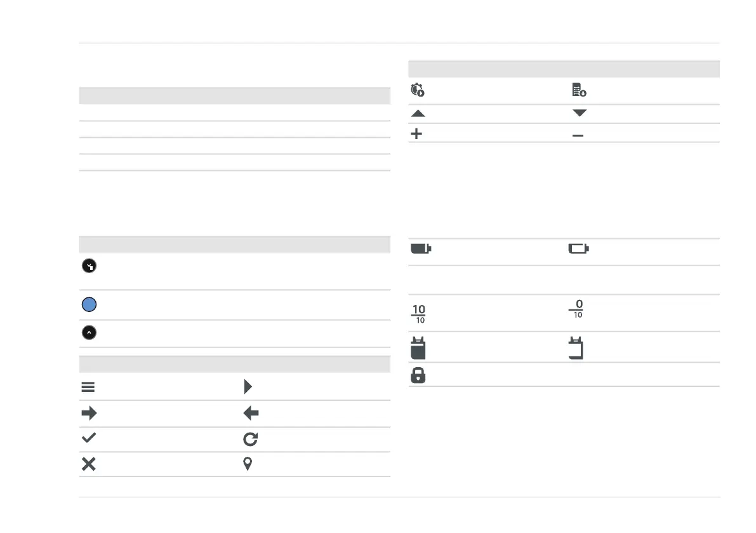The width and height of the screenshot is (756, 533).
Task: Click the black circle with diagonal arrow
Action: (90, 266)
